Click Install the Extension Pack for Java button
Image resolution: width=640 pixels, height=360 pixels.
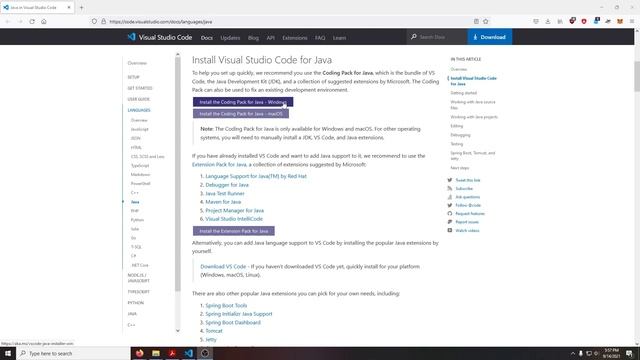(234, 231)
